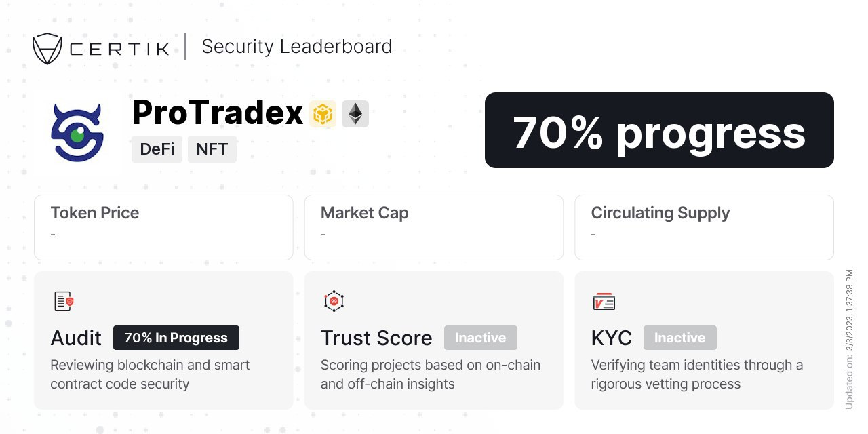Image resolution: width=868 pixels, height=434 pixels.
Task: Select the DeFi tag
Action: [157, 149]
